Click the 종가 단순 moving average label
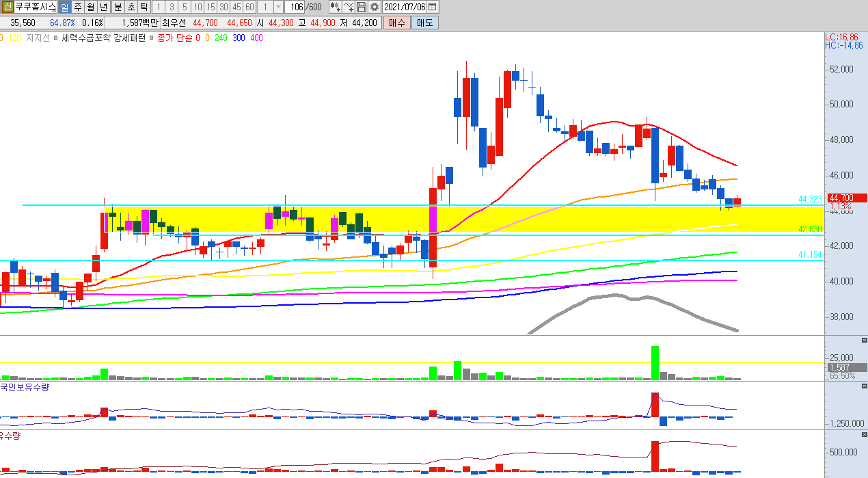Viewport: 868px width, 478px height. pos(175,38)
